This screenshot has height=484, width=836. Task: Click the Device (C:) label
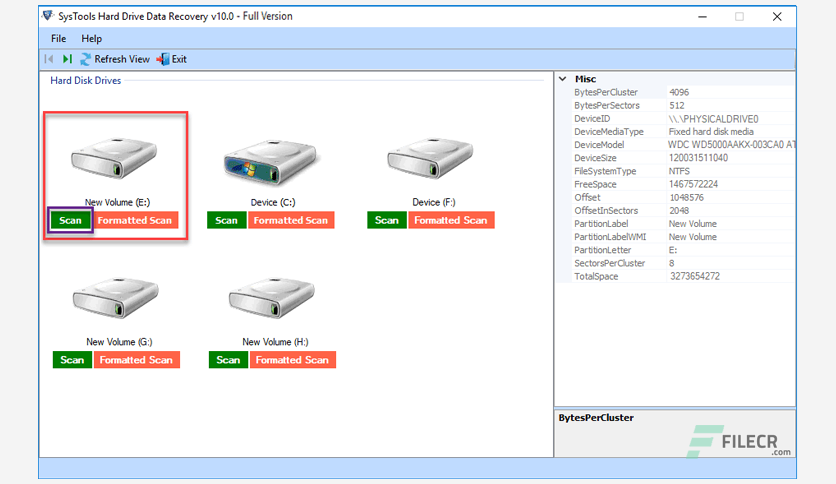(x=273, y=203)
